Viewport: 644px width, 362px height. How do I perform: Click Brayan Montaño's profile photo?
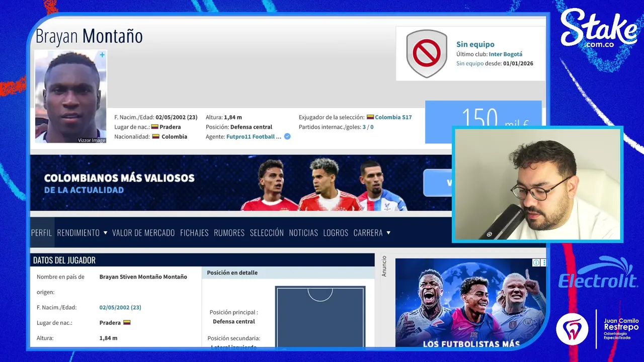70,97
